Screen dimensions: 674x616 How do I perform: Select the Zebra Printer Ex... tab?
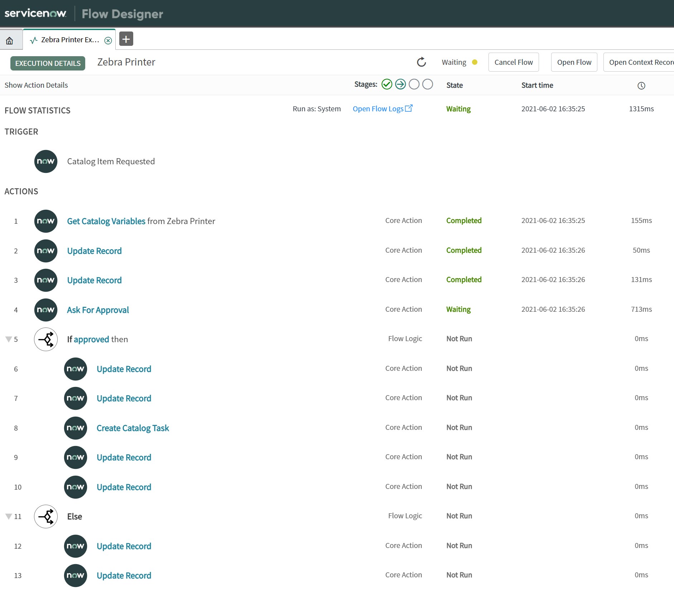[69, 40]
